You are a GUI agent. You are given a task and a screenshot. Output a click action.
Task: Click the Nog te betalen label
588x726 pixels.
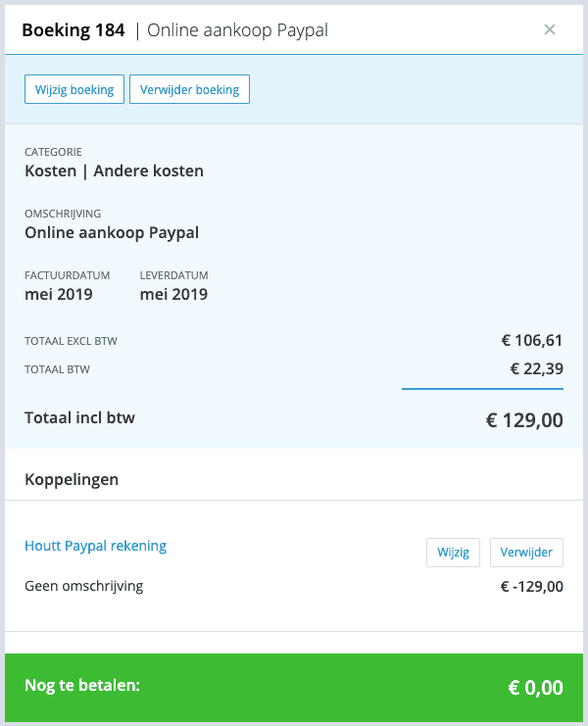tap(82, 685)
